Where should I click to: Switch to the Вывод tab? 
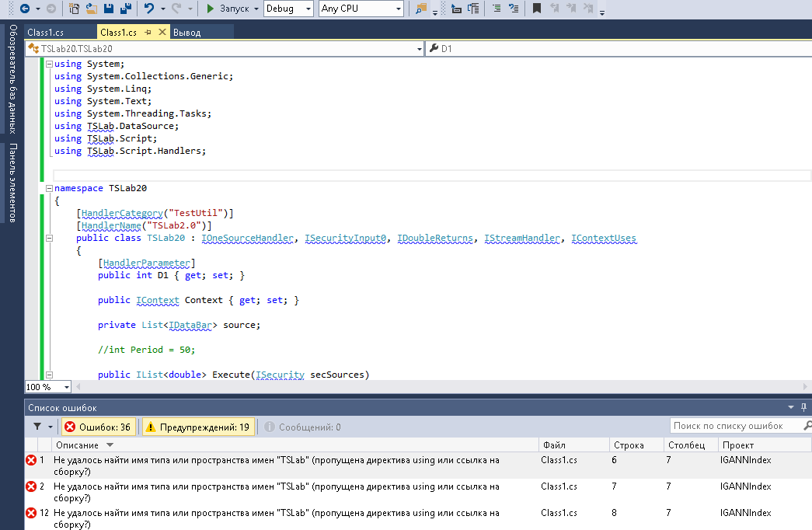point(186,33)
